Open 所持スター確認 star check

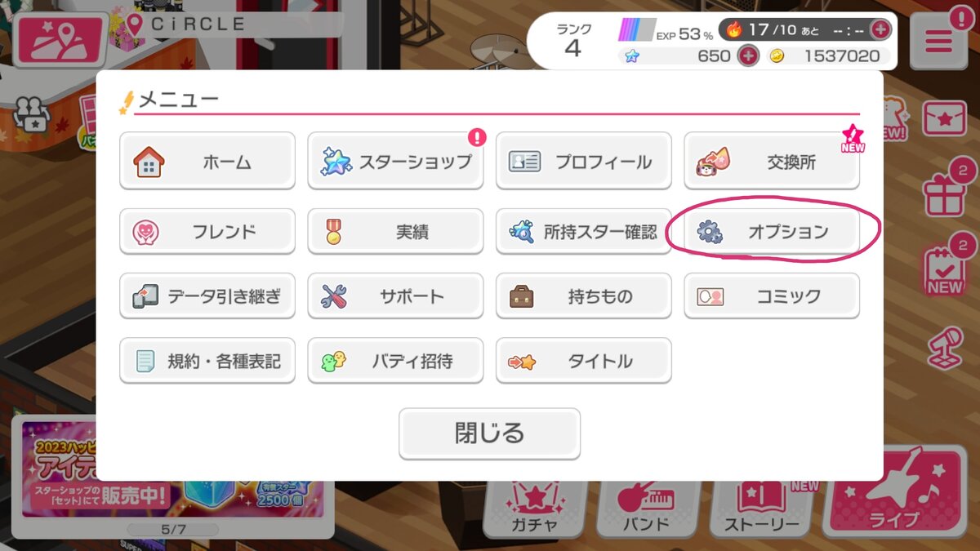[584, 232]
